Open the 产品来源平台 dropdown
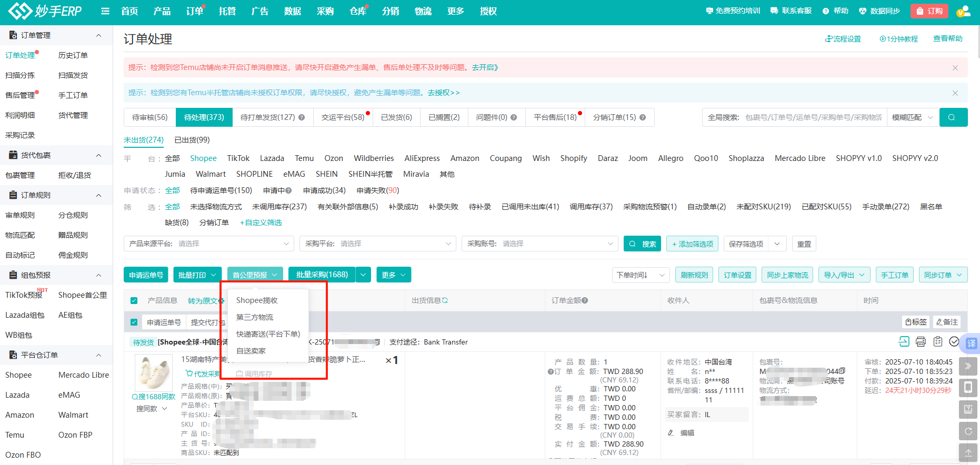This screenshot has width=980, height=465. pos(209,244)
